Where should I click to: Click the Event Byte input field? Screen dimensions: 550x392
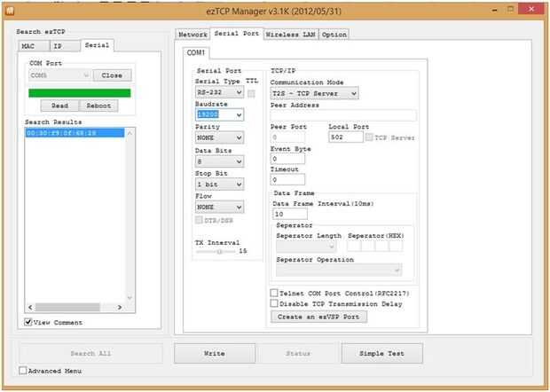tap(287, 159)
